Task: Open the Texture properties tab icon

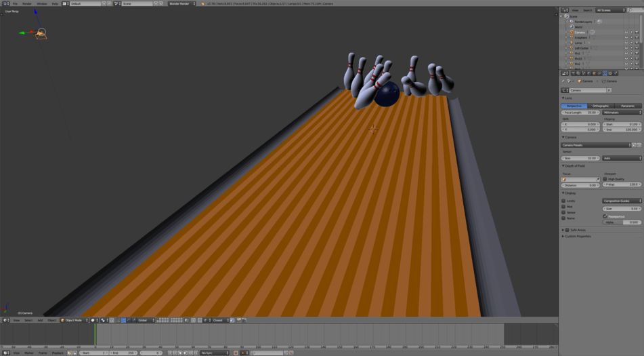Action: [x=610, y=73]
